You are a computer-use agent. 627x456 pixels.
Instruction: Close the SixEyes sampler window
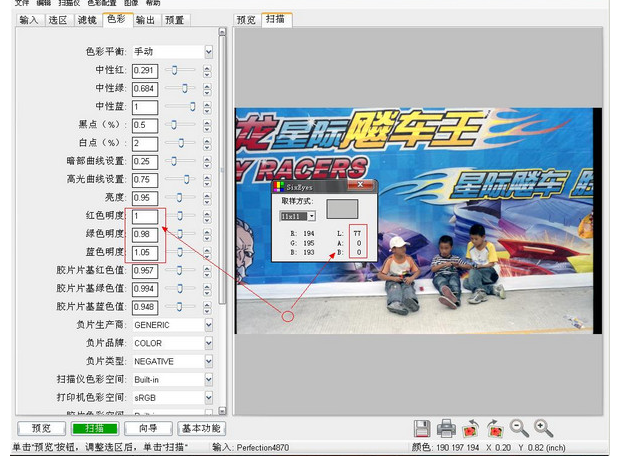[360, 184]
